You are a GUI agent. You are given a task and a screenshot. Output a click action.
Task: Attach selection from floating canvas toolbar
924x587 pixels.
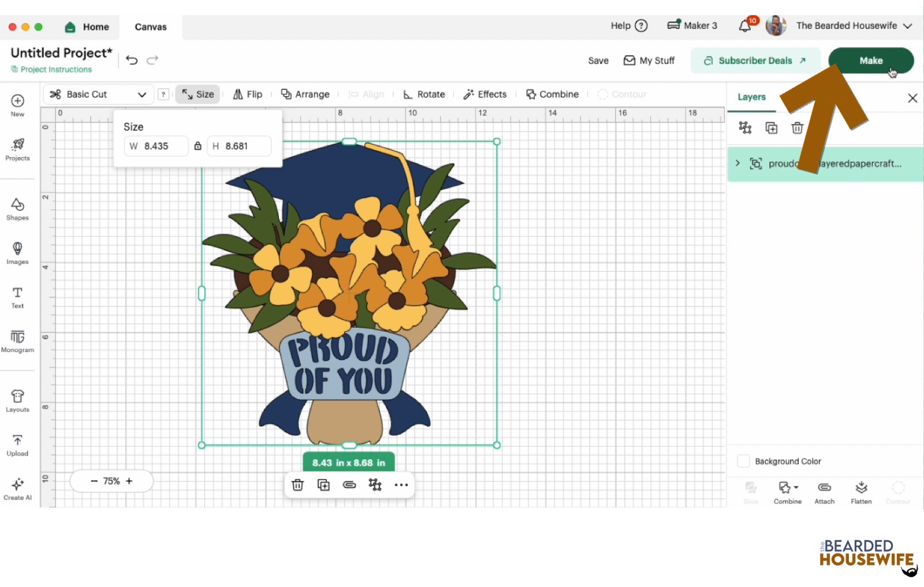coord(349,485)
